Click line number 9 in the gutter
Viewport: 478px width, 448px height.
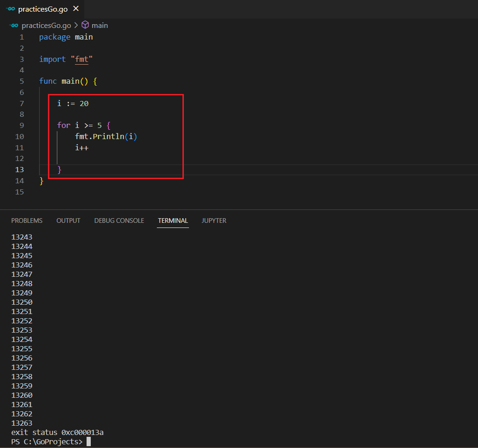pos(21,125)
